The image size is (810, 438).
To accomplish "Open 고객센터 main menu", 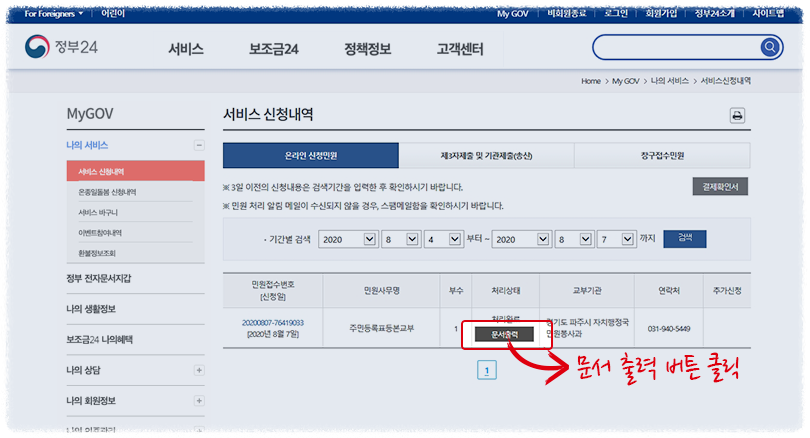I will (460, 49).
